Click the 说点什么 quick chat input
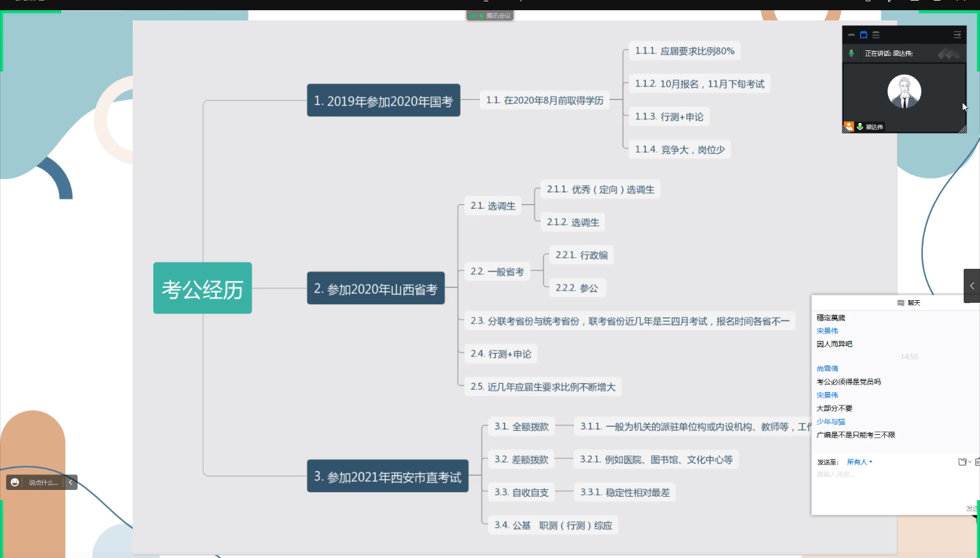This screenshot has width=980, height=558. click(x=43, y=482)
